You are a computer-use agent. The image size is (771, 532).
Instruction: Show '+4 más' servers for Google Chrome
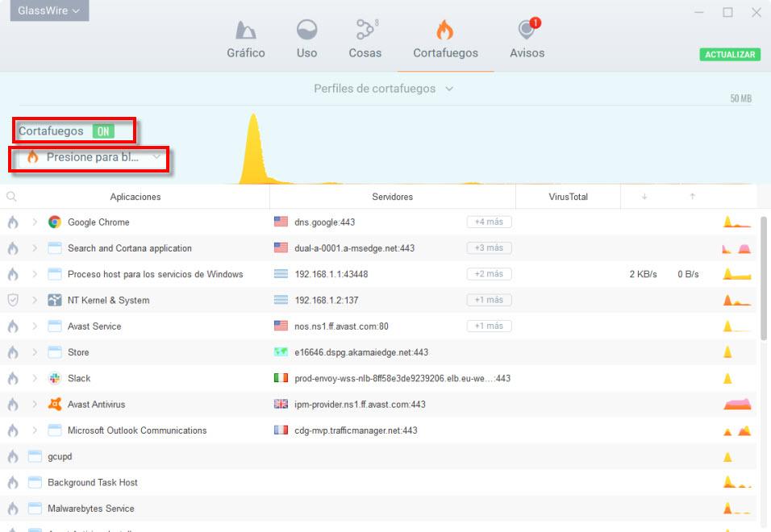click(x=489, y=222)
